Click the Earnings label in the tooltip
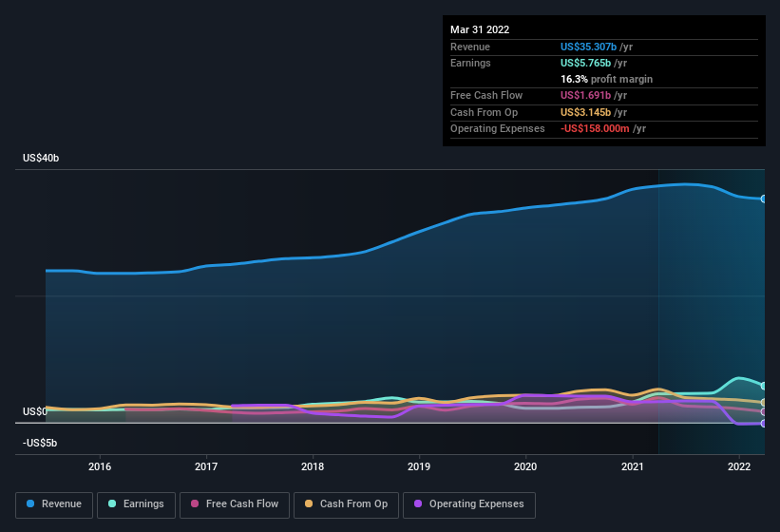The height and width of the screenshot is (532, 780). point(470,63)
